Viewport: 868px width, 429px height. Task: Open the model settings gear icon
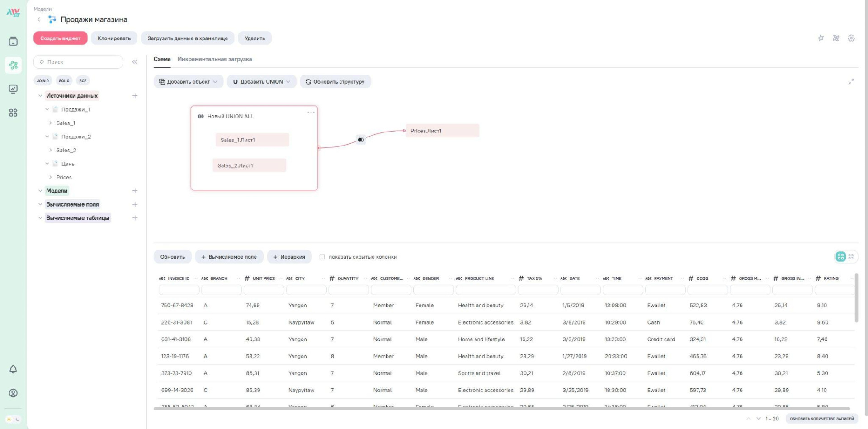coord(851,38)
